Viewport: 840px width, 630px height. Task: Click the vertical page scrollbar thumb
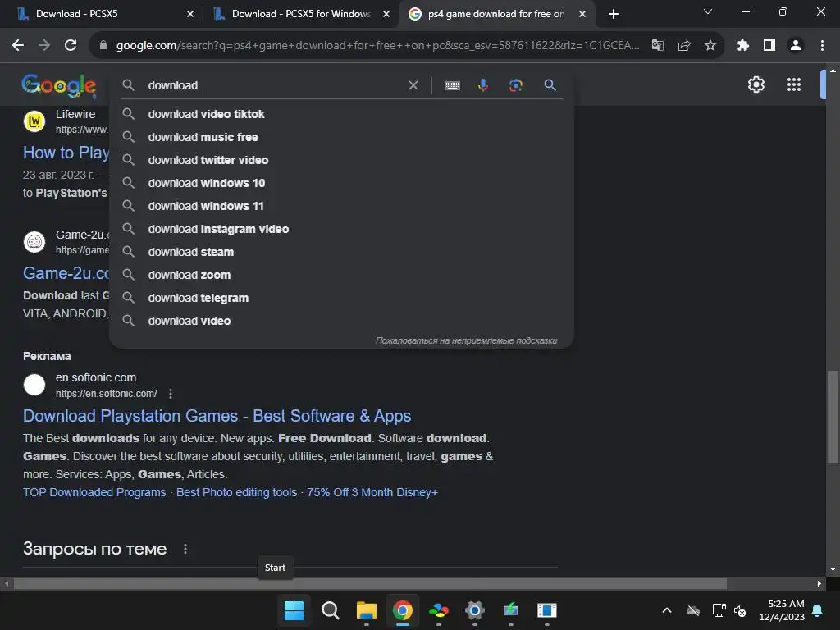[833, 418]
